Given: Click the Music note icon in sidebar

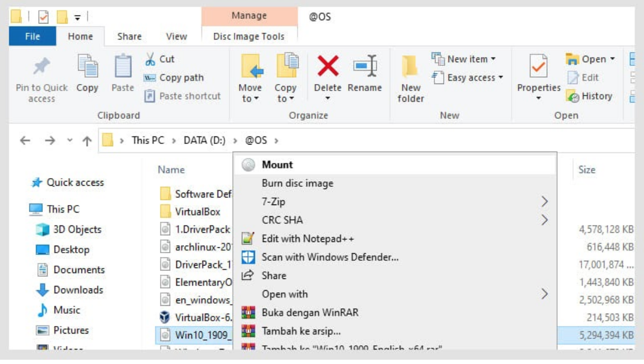Looking at the screenshot, I should click(x=42, y=310).
